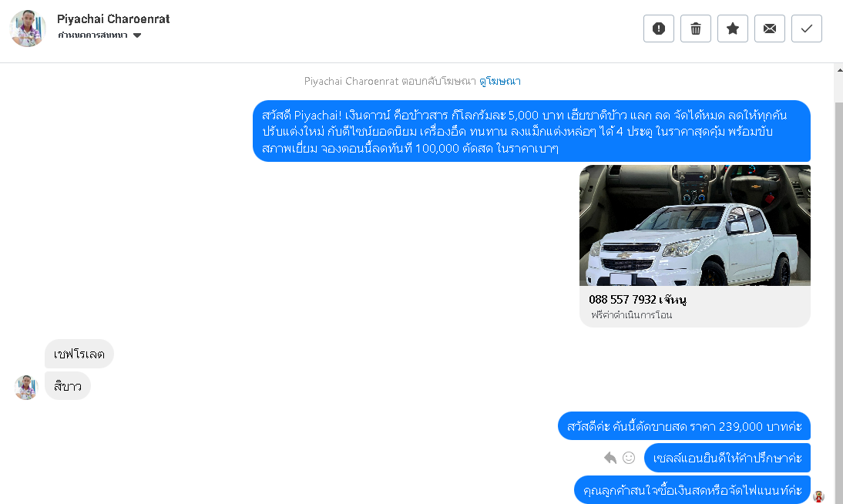Star this conversation as important
This screenshot has width=843, height=504.
733,29
